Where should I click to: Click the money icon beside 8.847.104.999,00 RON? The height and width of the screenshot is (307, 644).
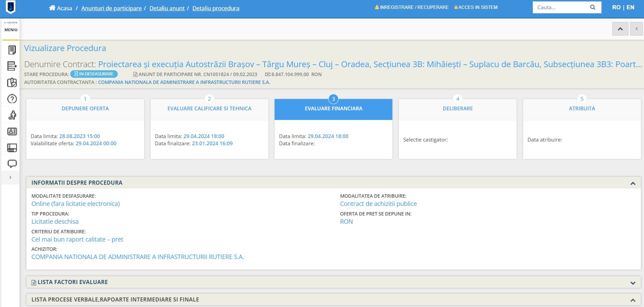click(268, 74)
